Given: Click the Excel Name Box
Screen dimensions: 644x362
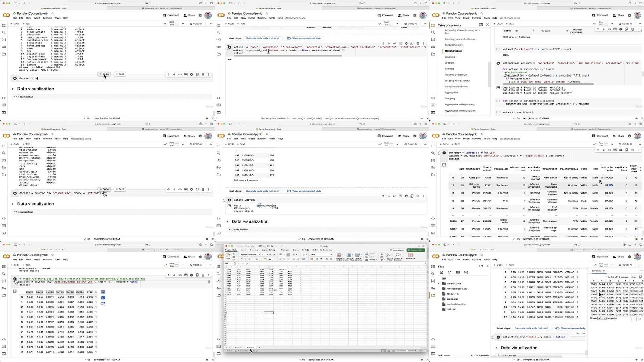Looking at the screenshot, I should pos(230,263).
